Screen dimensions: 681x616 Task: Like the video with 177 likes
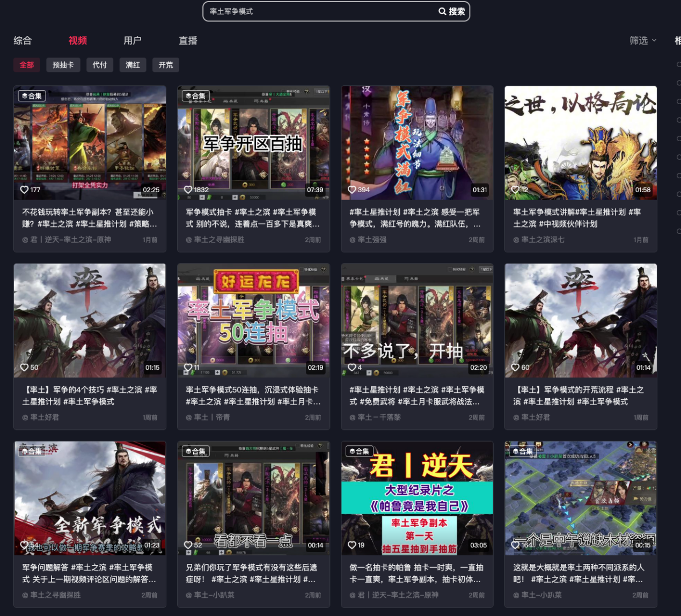pos(24,189)
